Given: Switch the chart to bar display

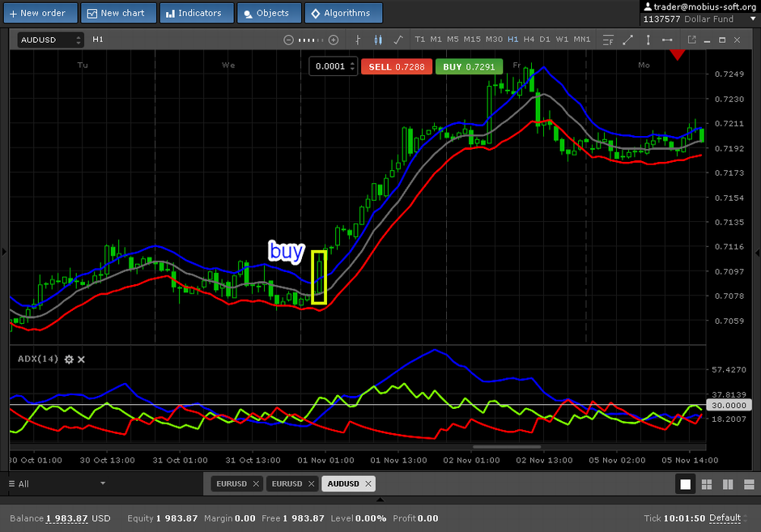Looking at the screenshot, I should click(x=358, y=40).
